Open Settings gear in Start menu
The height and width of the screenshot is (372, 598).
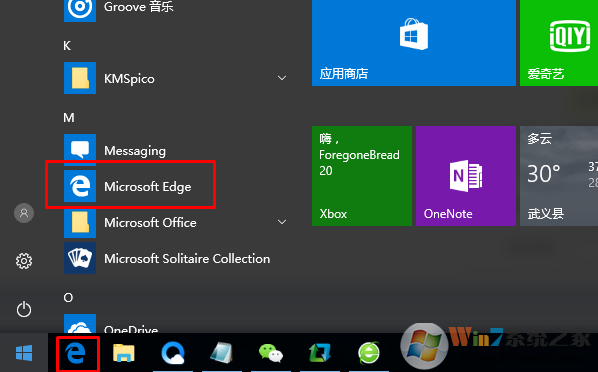[x=24, y=261]
